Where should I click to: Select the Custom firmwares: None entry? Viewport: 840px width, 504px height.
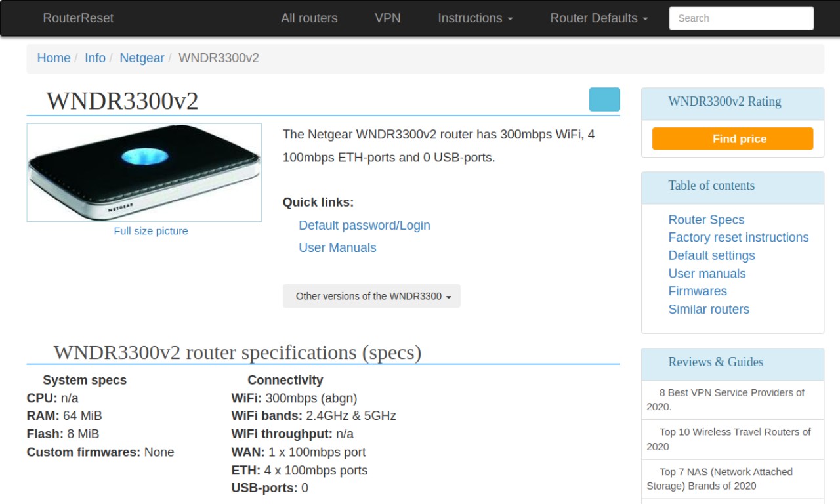100,452
